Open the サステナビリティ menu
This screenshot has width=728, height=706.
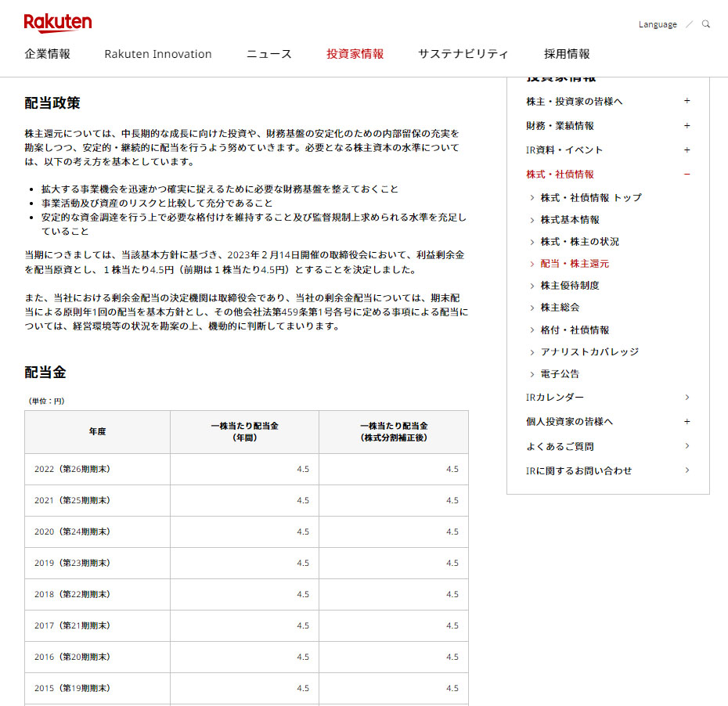point(463,54)
